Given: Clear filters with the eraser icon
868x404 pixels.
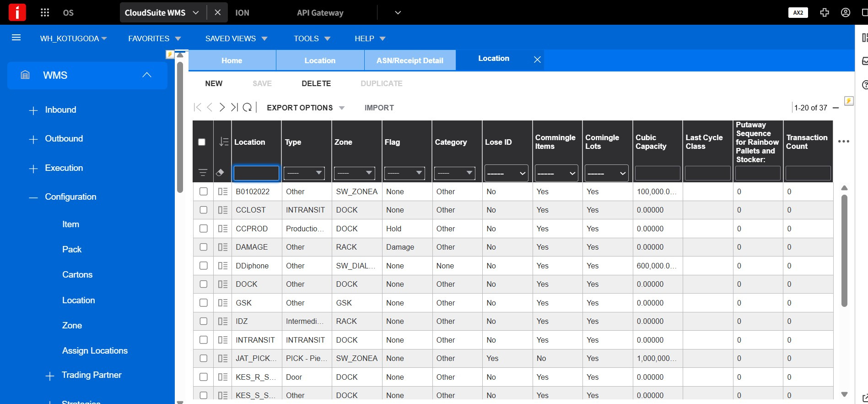Looking at the screenshot, I should click(x=220, y=173).
